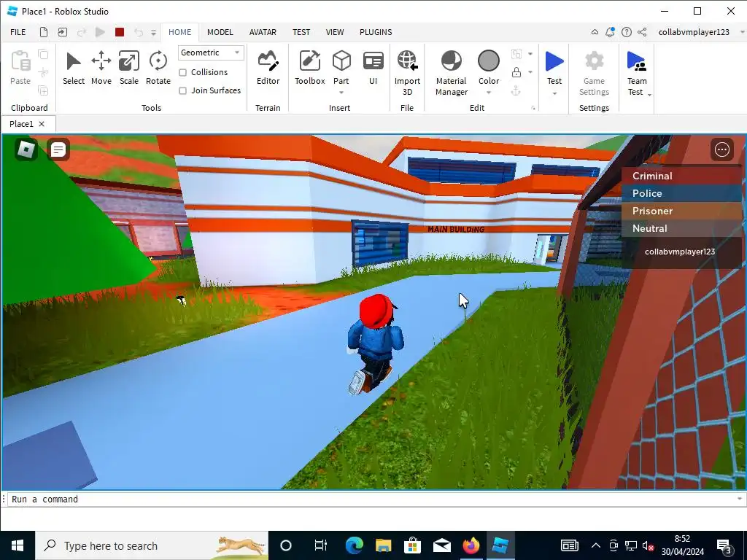Stop the playtest with red square
Image resolution: width=747 pixels, height=560 pixels.
(x=120, y=32)
